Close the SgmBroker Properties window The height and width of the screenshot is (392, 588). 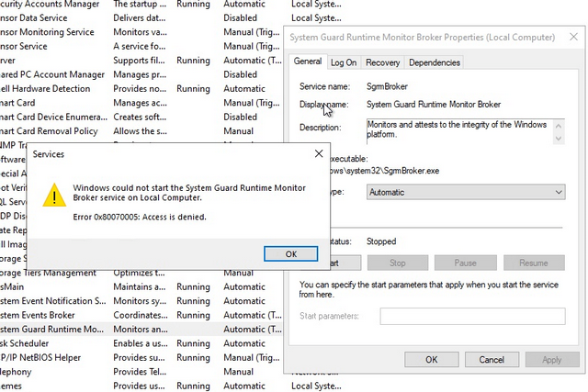point(573,37)
